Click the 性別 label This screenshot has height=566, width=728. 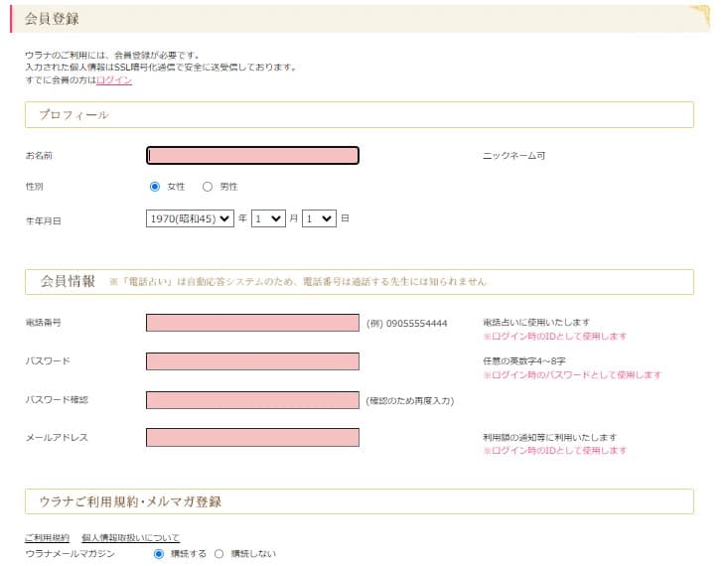[x=35, y=187]
